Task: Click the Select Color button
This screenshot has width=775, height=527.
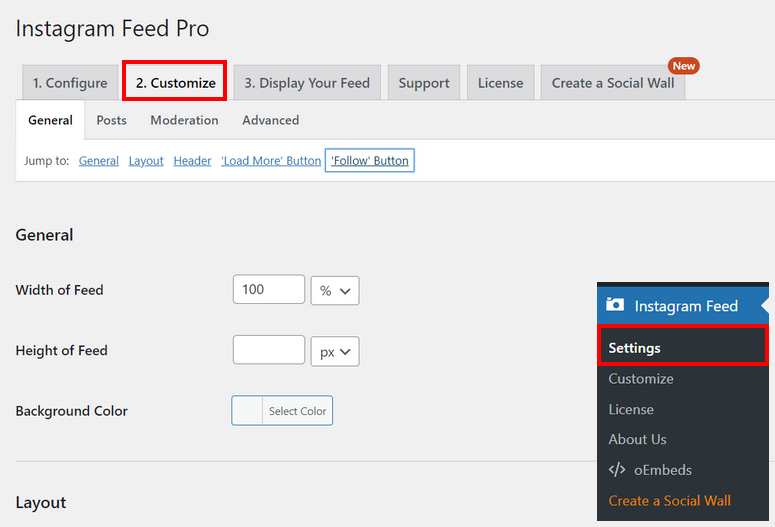Action: pyautogui.click(x=298, y=411)
